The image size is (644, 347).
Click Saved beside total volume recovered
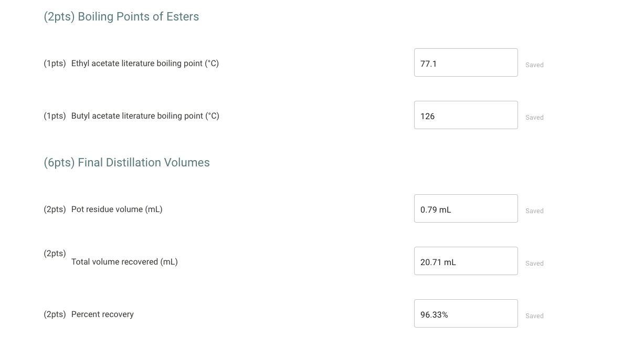534,263
